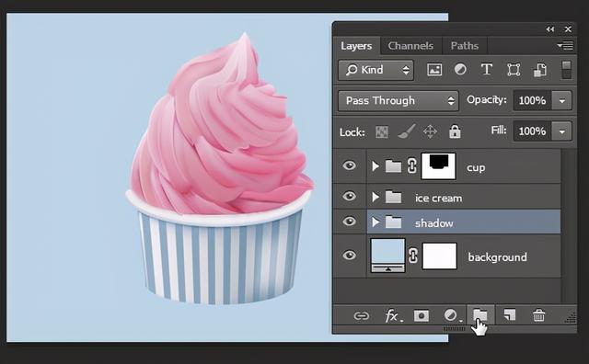The width and height of the screenshot is (589, 364).
Task: Select ice cream group folder icon
Action: click(x=393, y=197)
